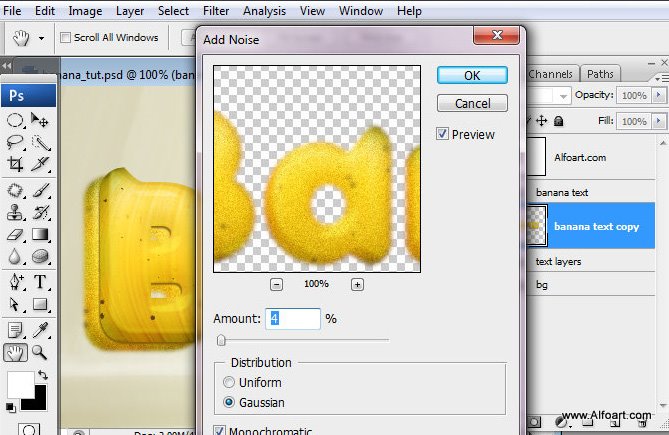669x435 pixels.
Task: Select the Rectangle shape tool
Action: (40, 304)
